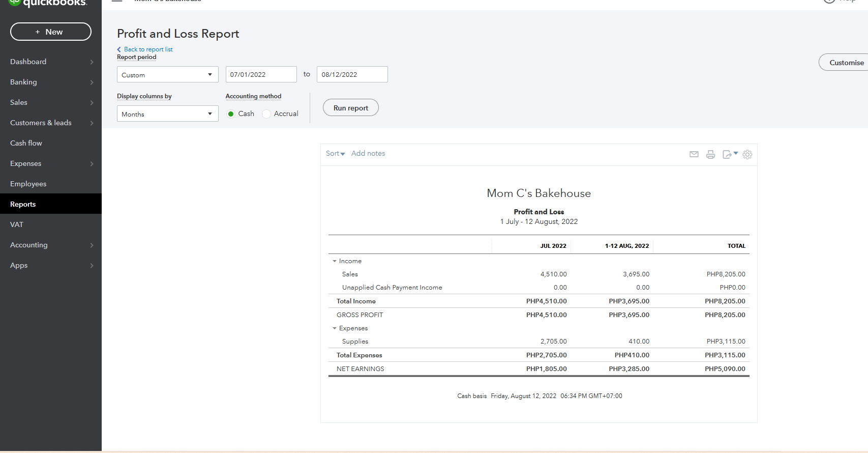The image size is (868, 453).
Task: Expand the Dashboard sidebar chevron
Action: click(92, 62)
